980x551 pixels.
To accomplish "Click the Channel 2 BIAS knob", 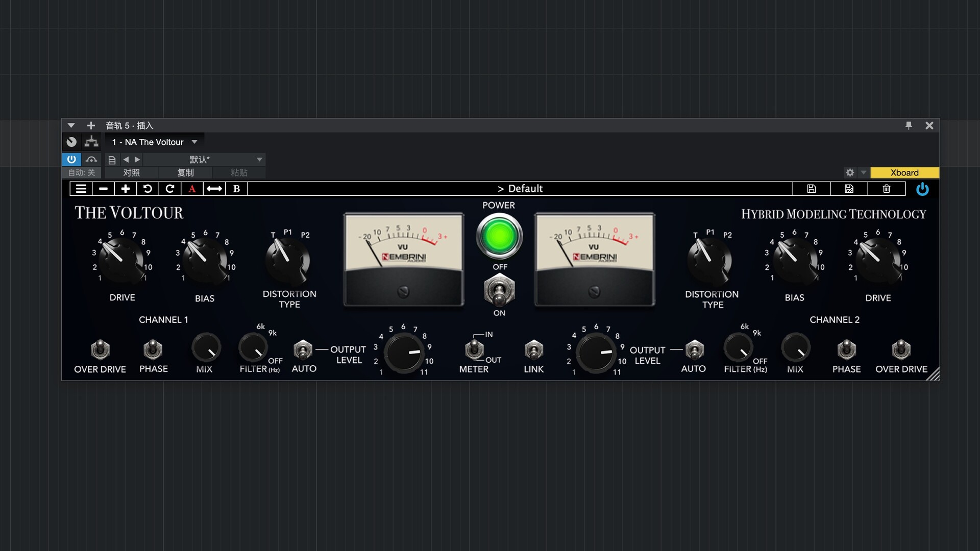I will click(795, 260).
